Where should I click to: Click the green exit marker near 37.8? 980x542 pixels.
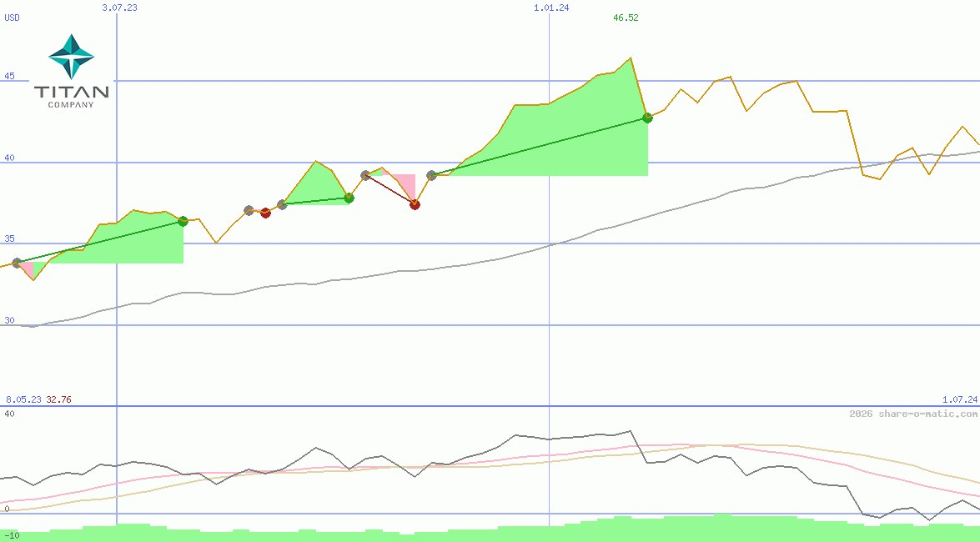click(349, 198)
